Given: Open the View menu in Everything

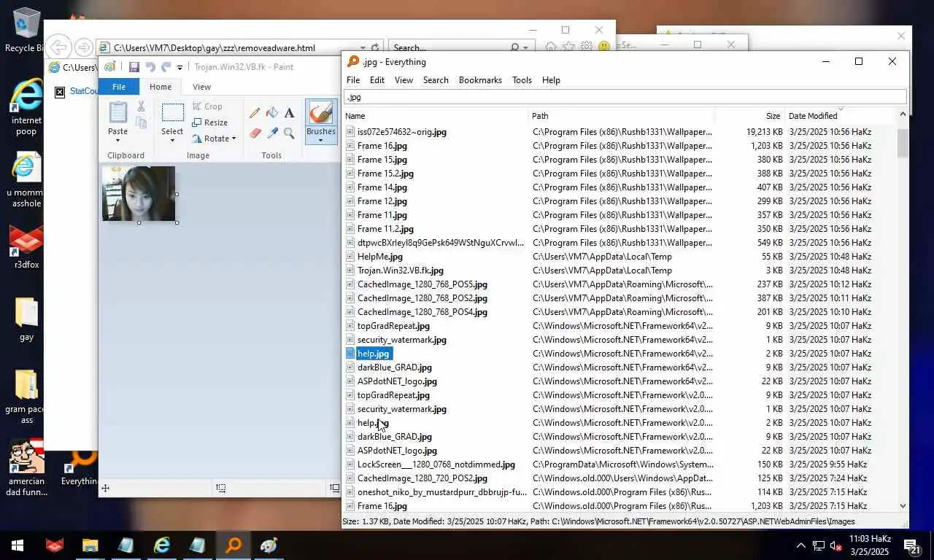Looking at the screenshot, I should (x=404, y=80).
